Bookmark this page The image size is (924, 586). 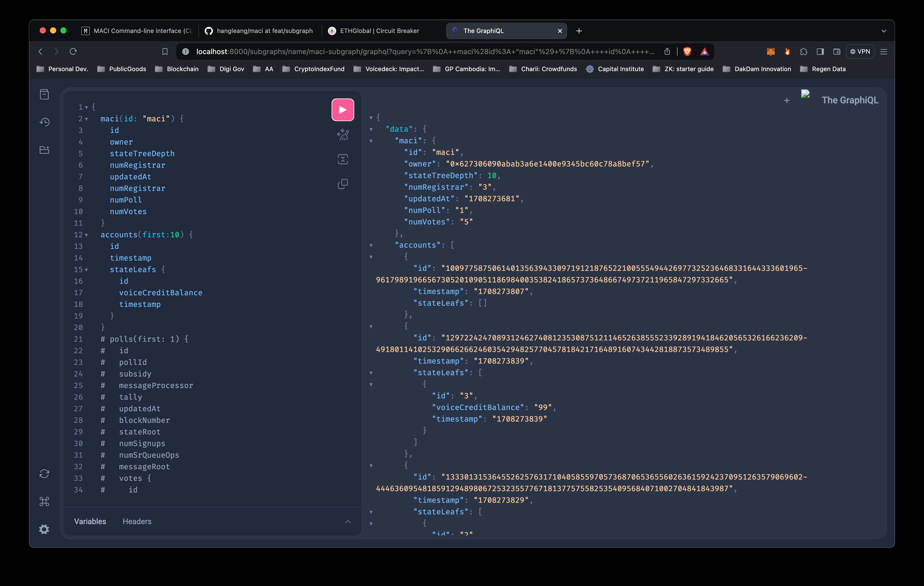(165, 51)
